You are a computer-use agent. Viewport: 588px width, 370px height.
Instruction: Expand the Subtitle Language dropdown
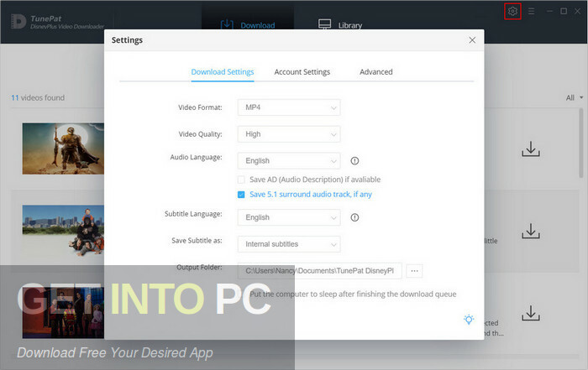click(x=289, y=217)
